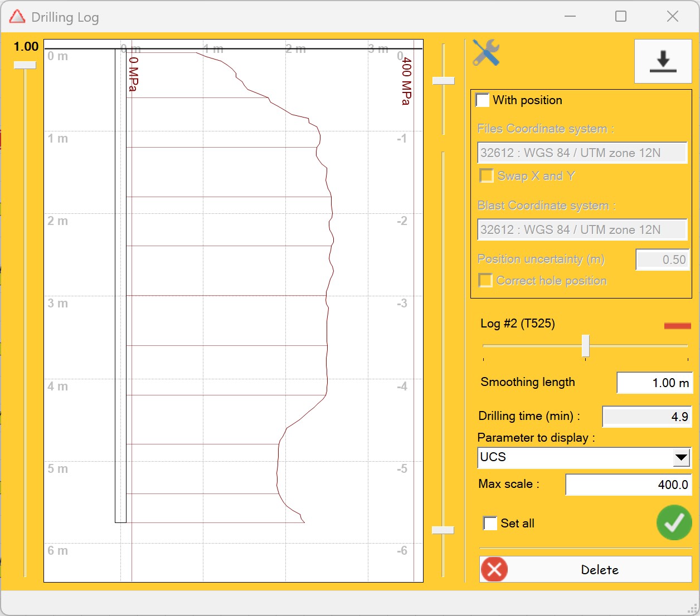Enable the With position checkbox
700x616 pixels.
[483, 100]
